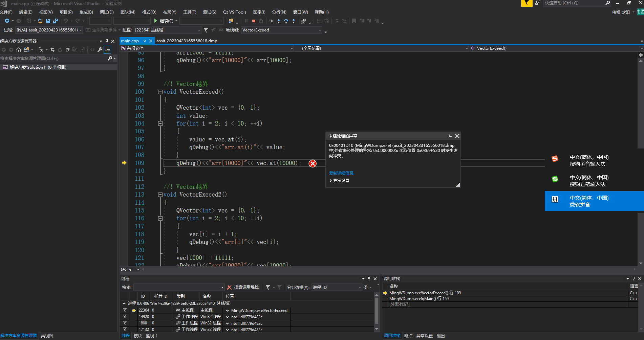Switch to the 模块 tab
644x340 pixels.
coord(137,336)
